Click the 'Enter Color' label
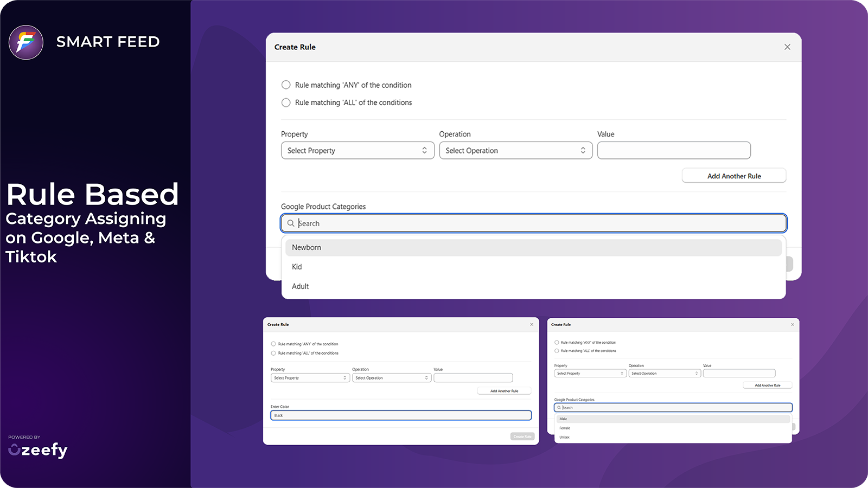Screen dimensions: 868x488 [280, 407]
